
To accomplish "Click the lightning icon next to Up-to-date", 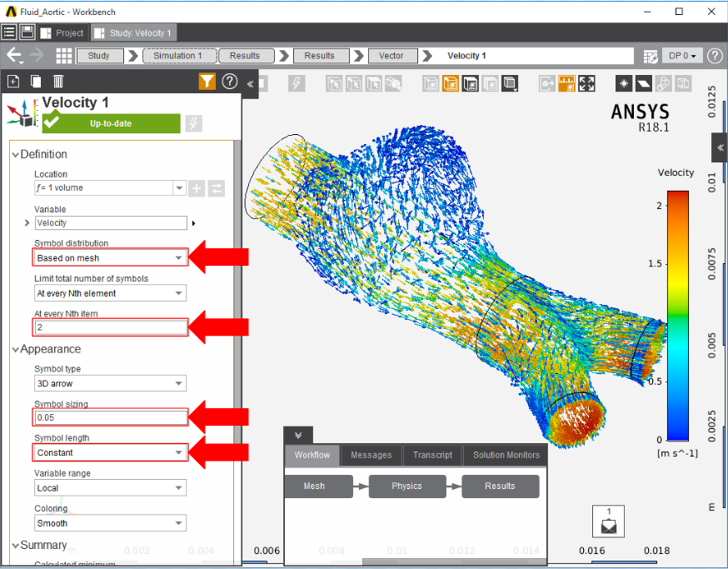I will pos(193,123).
